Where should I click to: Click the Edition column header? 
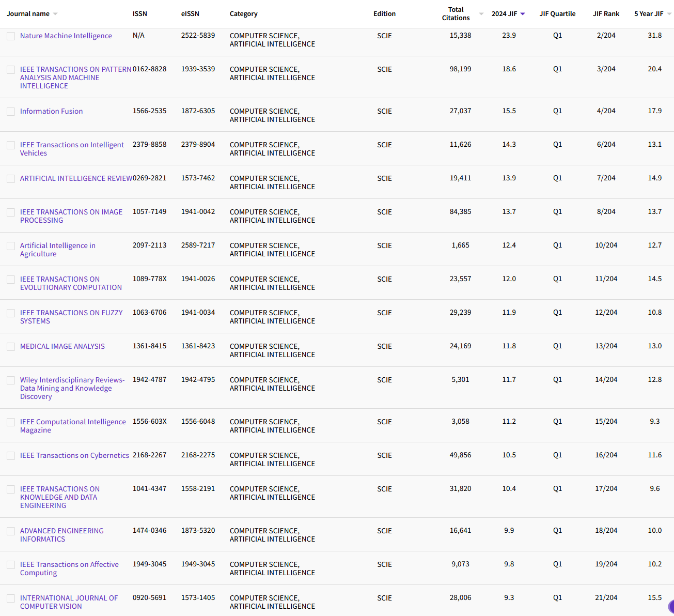[x=385, y=14]
